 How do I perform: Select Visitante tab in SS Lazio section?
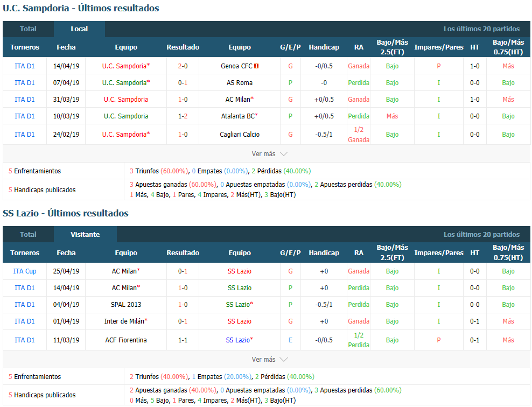[x=85, y=235]
